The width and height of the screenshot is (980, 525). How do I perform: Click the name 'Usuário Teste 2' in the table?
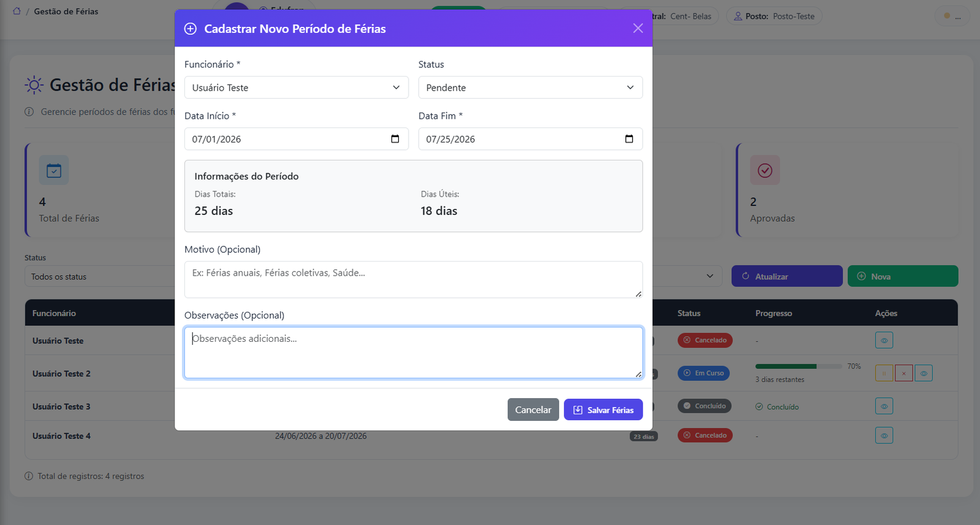(x=61, y=374)
